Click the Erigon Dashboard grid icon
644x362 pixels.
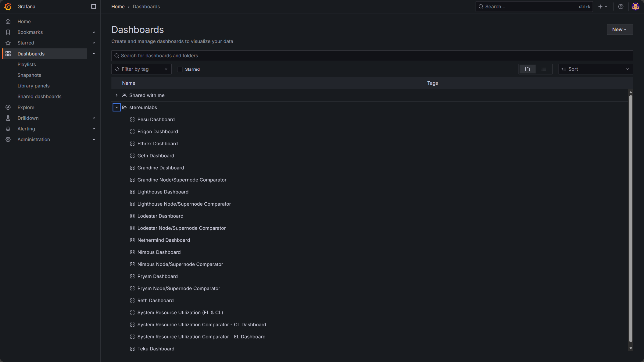(132, 132)
